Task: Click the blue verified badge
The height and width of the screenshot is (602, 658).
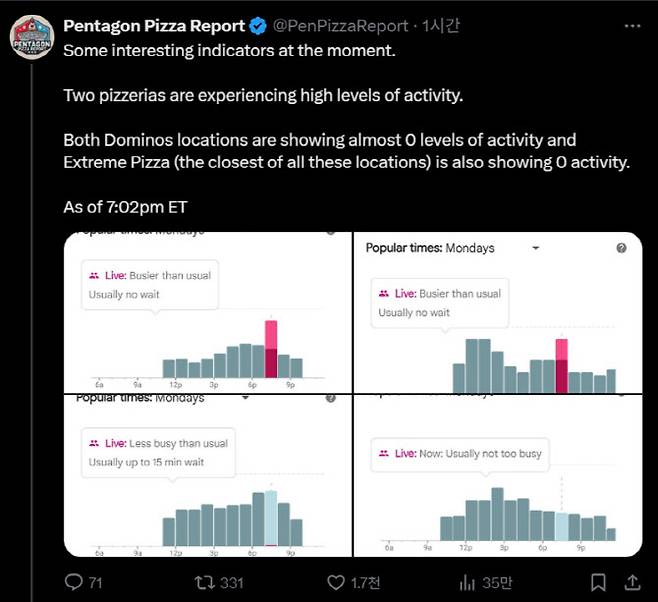Action: coord(256,25)
